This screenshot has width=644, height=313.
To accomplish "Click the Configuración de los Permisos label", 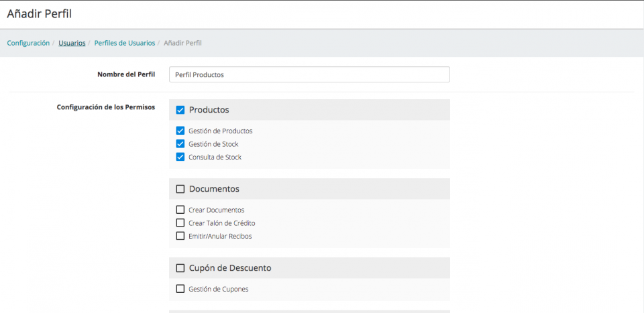I will coord(106,107).
